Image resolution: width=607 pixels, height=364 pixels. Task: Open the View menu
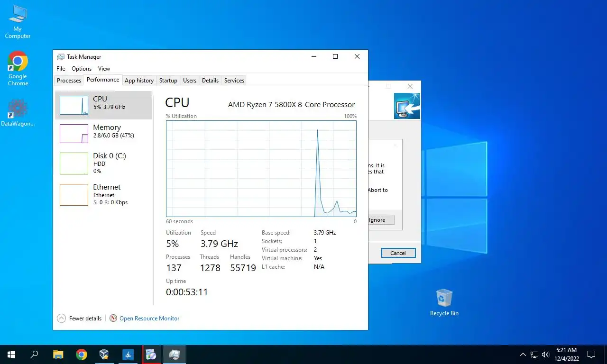(104, 69)
